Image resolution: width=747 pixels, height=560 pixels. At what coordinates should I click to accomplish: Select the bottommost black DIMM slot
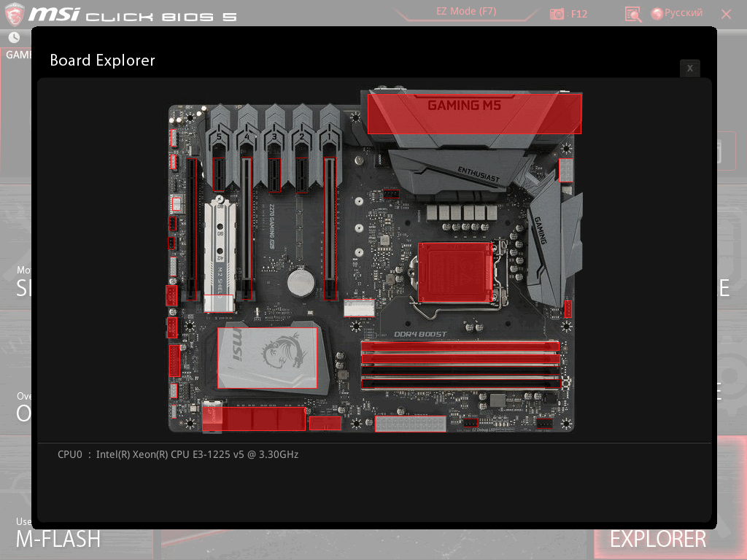click(460, 384)
